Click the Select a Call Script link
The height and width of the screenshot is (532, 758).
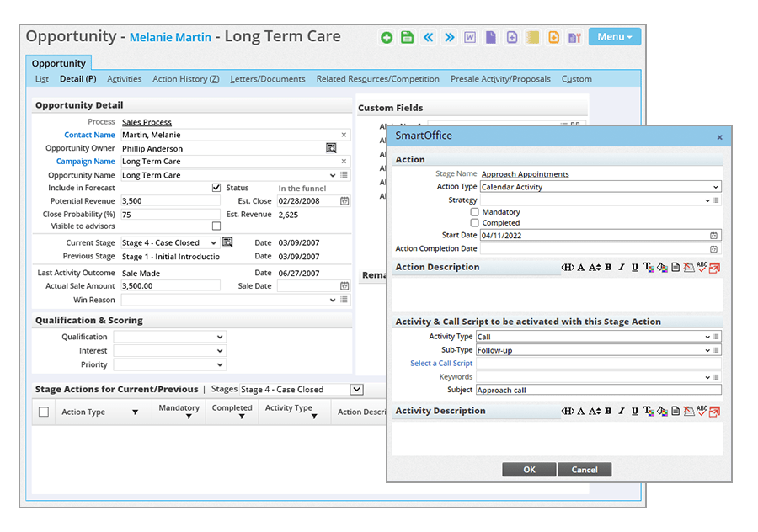click(x=441, y=364)
